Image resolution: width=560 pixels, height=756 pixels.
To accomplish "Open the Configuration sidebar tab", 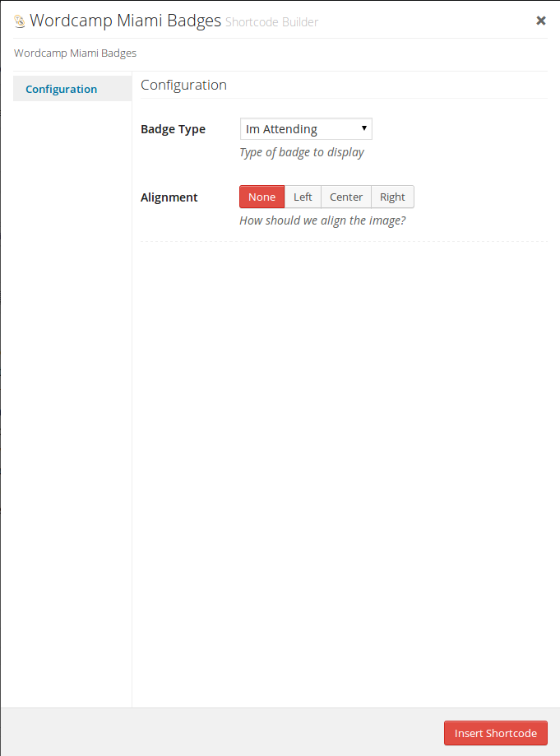I will 72,89.
